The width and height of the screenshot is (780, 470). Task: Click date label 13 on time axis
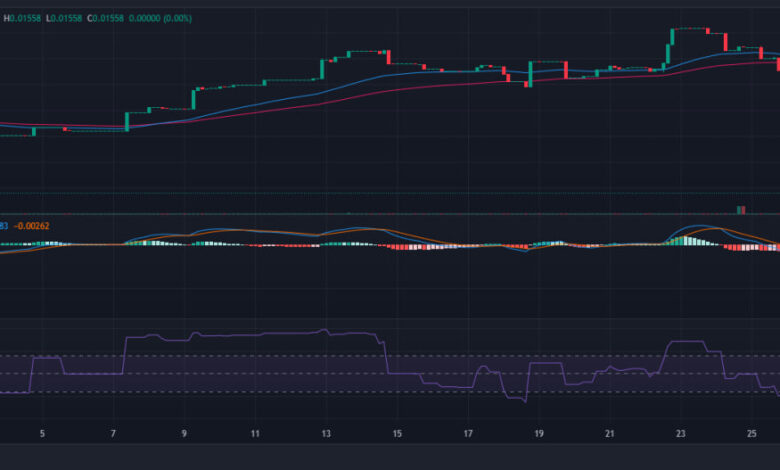coord(326,434)
